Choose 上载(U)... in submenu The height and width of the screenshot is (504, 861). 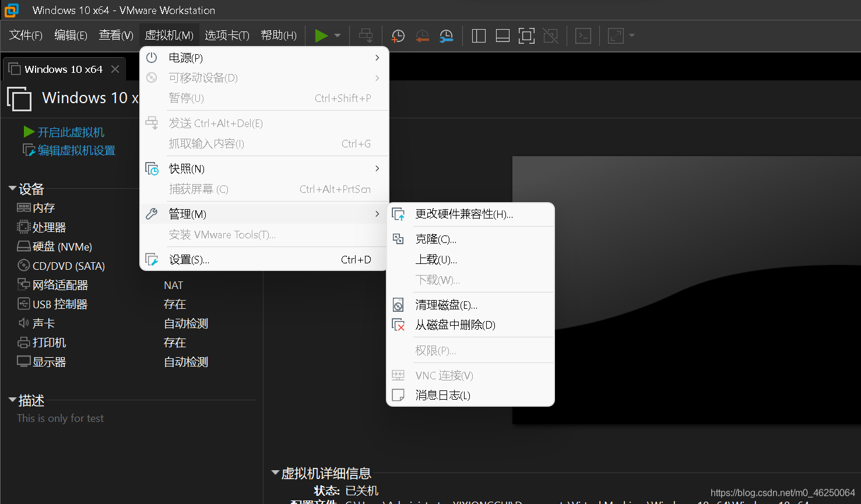point(470,259)
